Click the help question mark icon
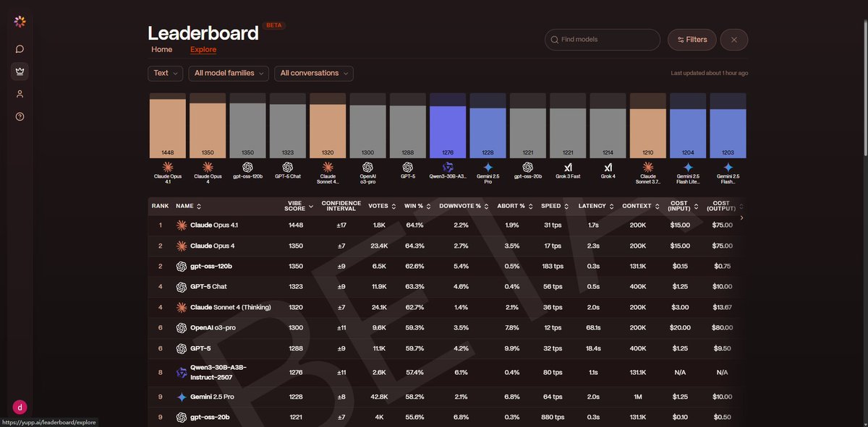 [x=20, y=116]
